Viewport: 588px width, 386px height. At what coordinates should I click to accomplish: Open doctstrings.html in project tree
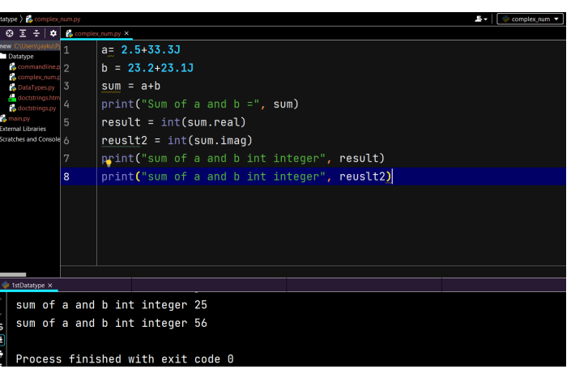tap(35, 98)
